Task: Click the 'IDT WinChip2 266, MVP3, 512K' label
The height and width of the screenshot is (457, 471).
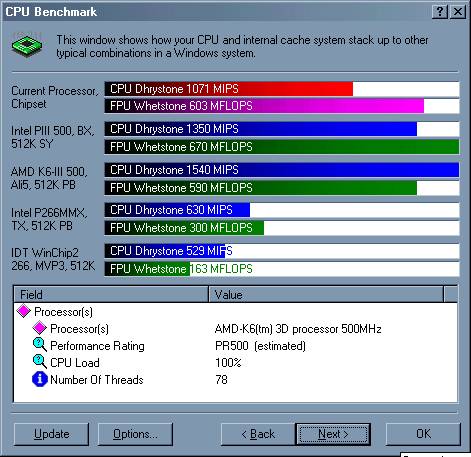Action: tap(53, 259)
